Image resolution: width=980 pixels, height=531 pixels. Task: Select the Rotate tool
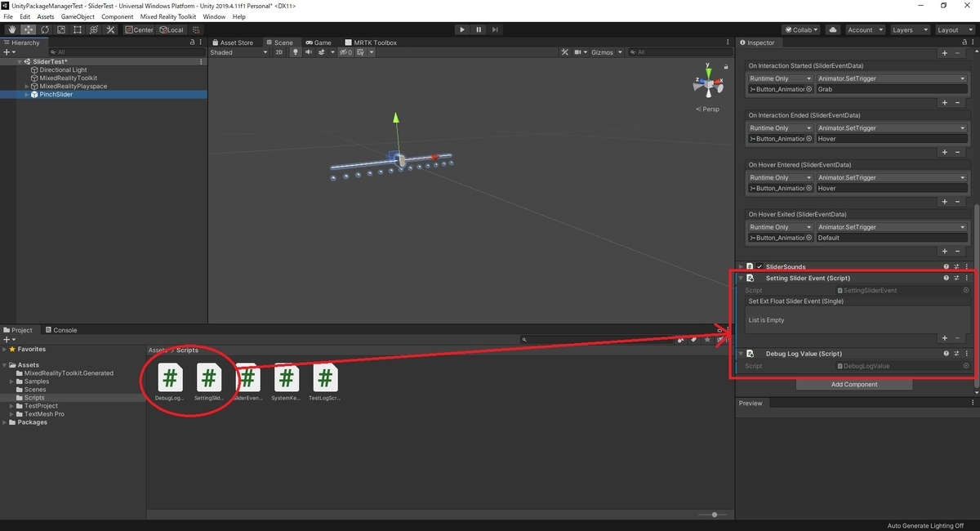43,29
